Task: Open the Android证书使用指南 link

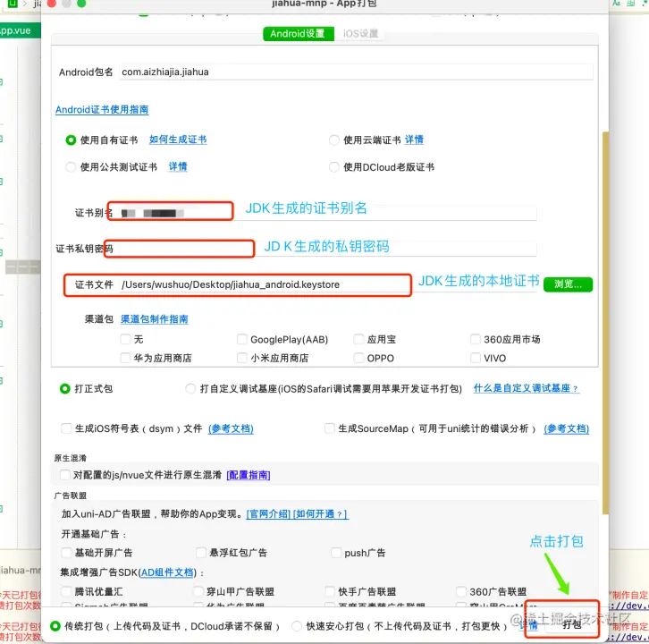Action: (102, 110)
